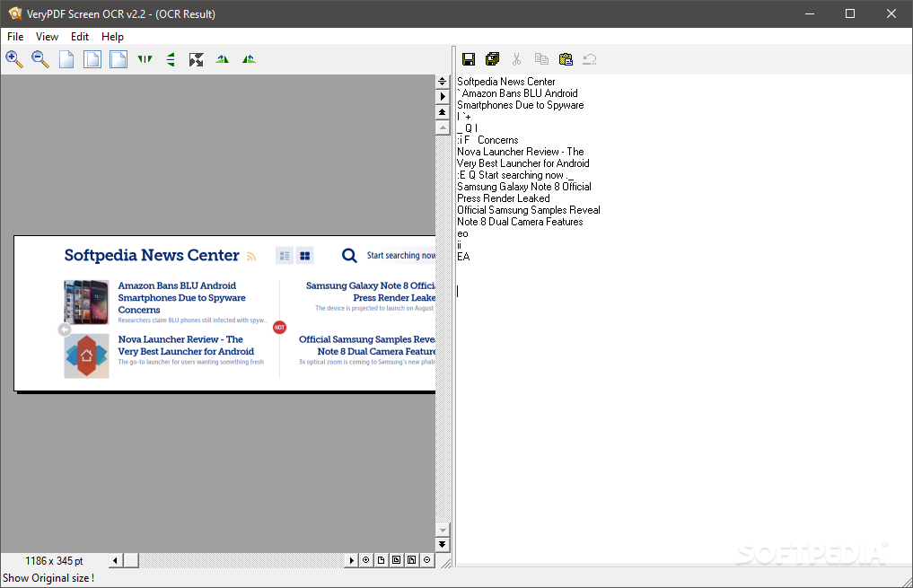Click 'Nova Launcher Review - The' OCR line
Image resolution: width=913 pixels, height=588 pixels.
(x=521, y=152)
